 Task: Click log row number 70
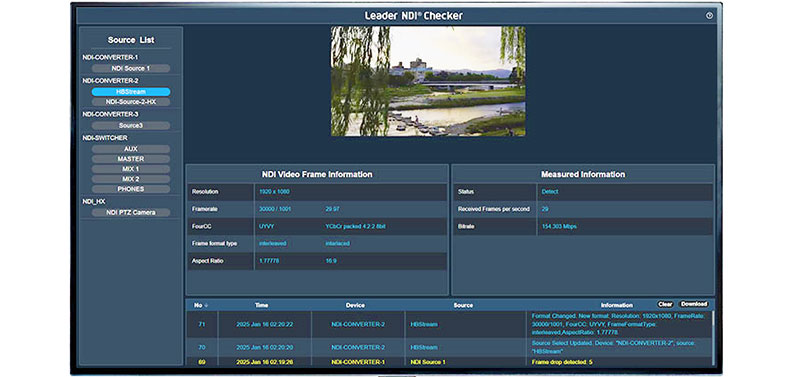[202, 347]
